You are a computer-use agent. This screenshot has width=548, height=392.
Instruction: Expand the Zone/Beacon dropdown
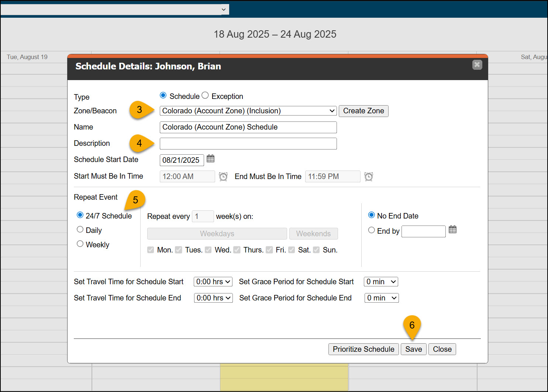(x=248, y=111)
